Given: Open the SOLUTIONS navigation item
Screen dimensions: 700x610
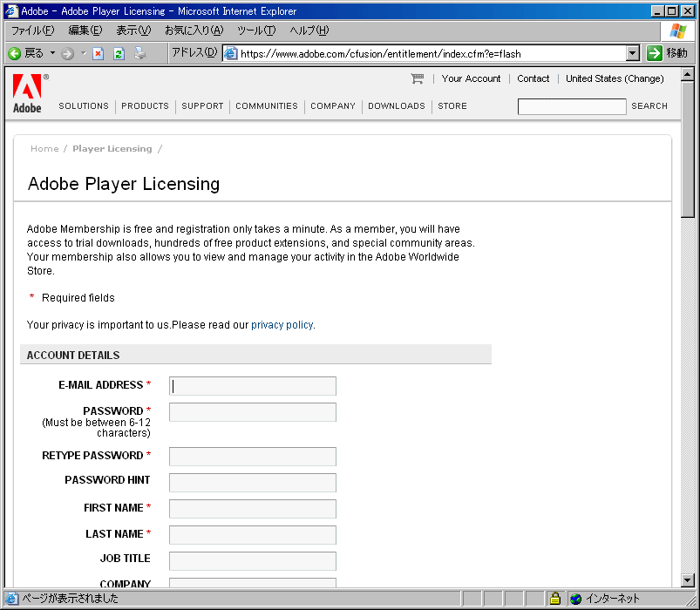Looking at the screenshot, I should click(x=84, y=105).
